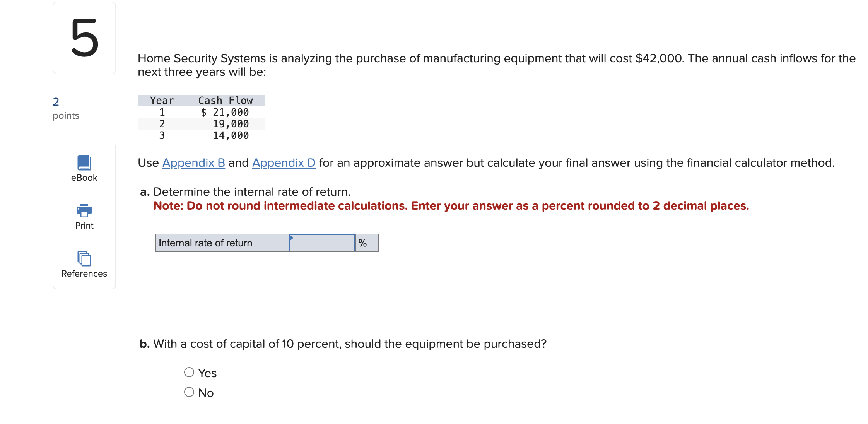Open the eBook icon

pos(84,162)
